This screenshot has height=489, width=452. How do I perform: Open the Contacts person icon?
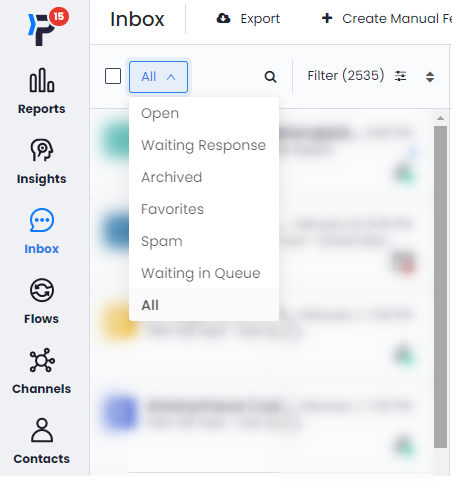(x=42, y=430)
